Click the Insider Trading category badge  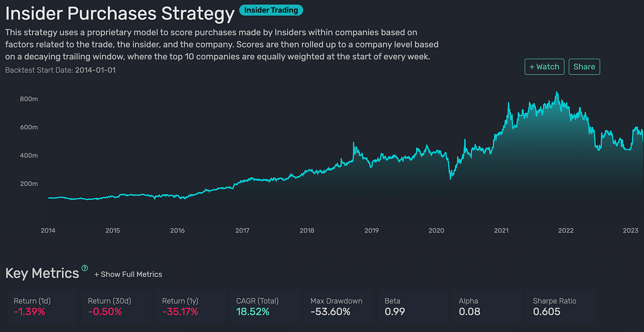click(x=271, y=10)
